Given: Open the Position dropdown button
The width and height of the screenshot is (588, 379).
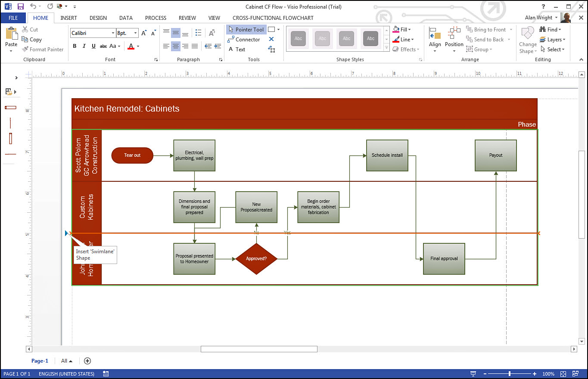Looking at the screenshot, I should (454, 40).
